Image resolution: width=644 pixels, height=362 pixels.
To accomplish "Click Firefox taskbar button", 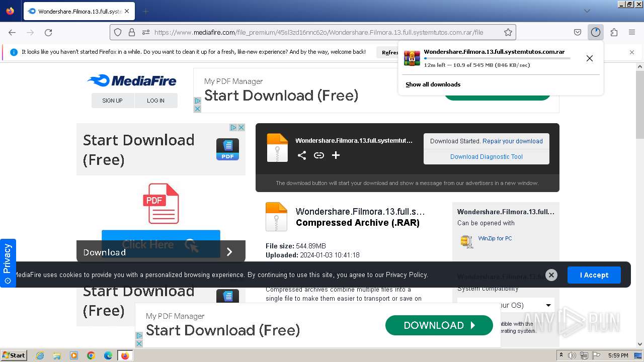I will point(125,355).
